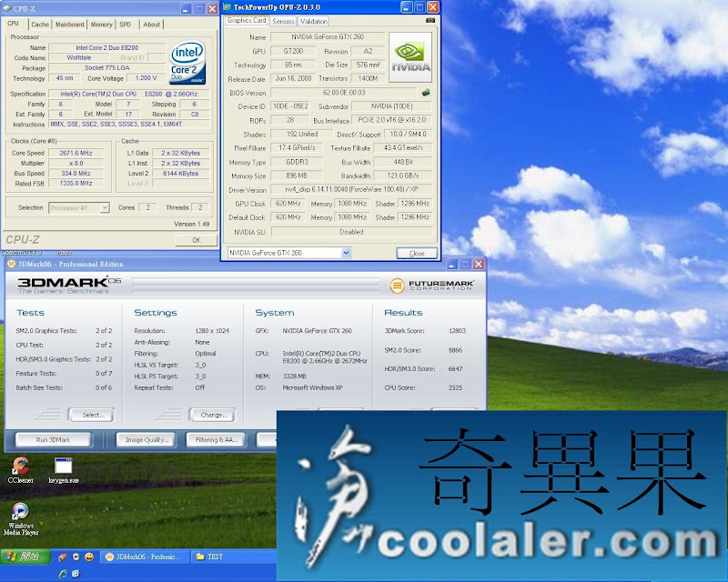This screenshot has height=582, width=728.
Task: Click the Level 2 cache value 6144 KBytes
Action: point(180,173)
